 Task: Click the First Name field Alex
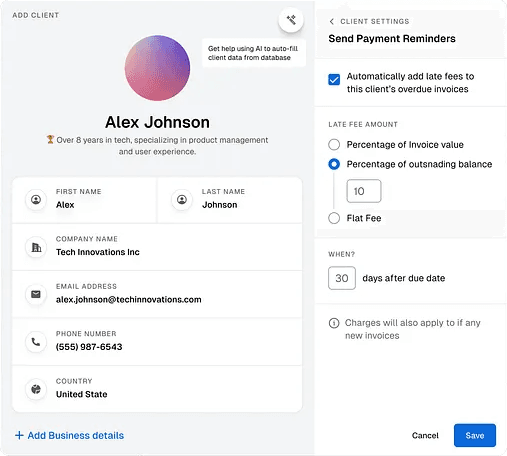click(85, 200)
